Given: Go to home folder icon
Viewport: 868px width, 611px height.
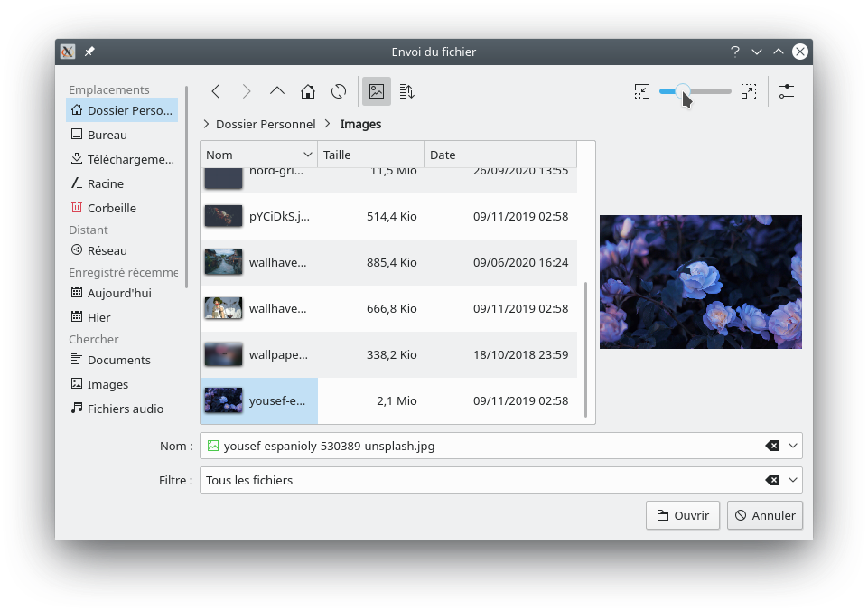Looking at the screenshot, I should [308, 91].
